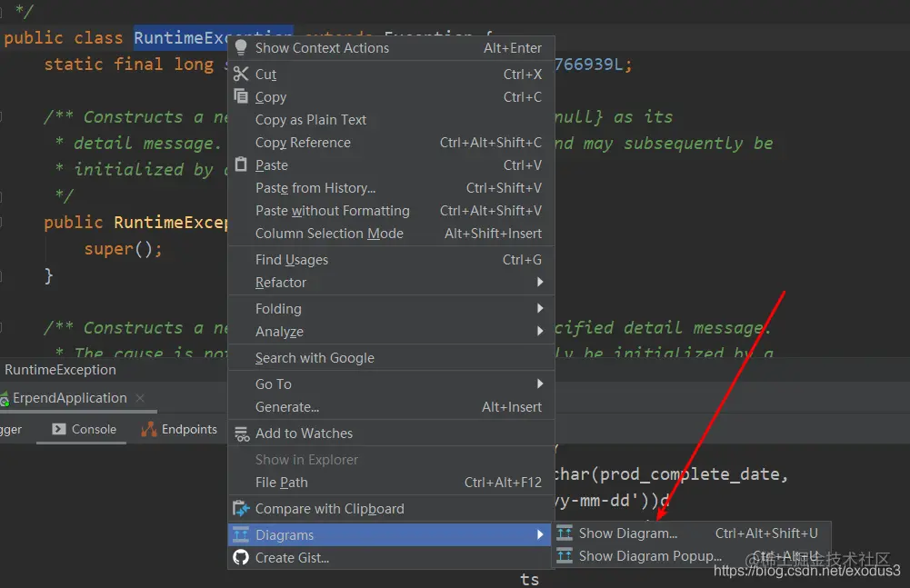Choose Generate...
Viewport: 910px width, 588px height.
click(x=392, y=406)
